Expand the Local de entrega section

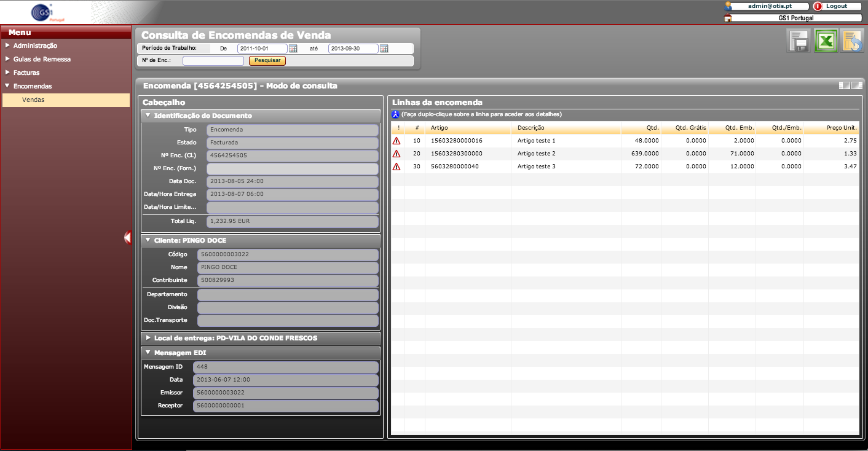(148, 338)
